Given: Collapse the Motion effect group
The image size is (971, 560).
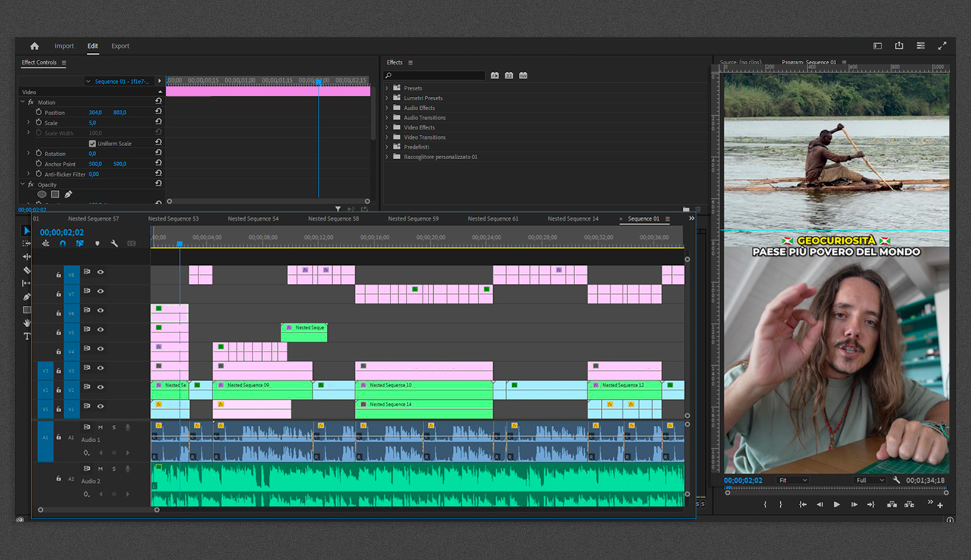Looking at the screenshot, I should [x=23, y=102].
